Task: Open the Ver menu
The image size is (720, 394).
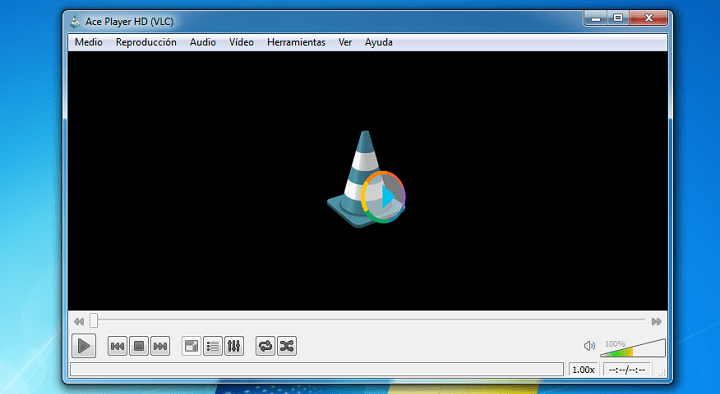Action: [345, 42]
